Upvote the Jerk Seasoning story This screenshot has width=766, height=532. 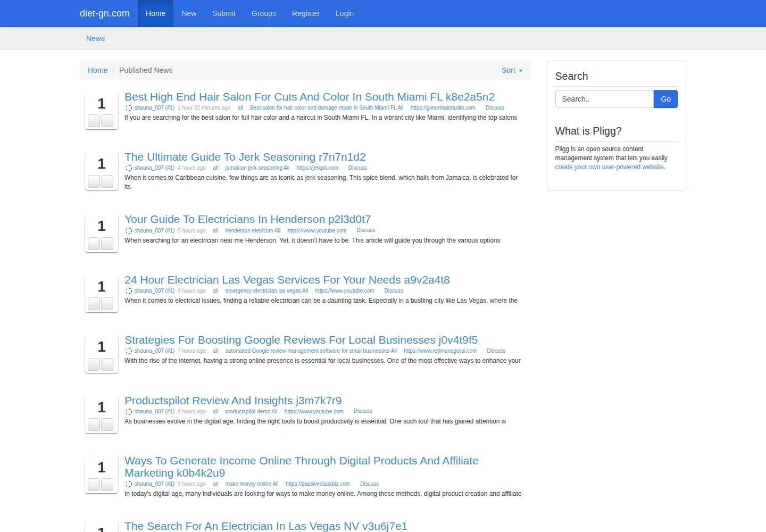[x=94, y=181]
